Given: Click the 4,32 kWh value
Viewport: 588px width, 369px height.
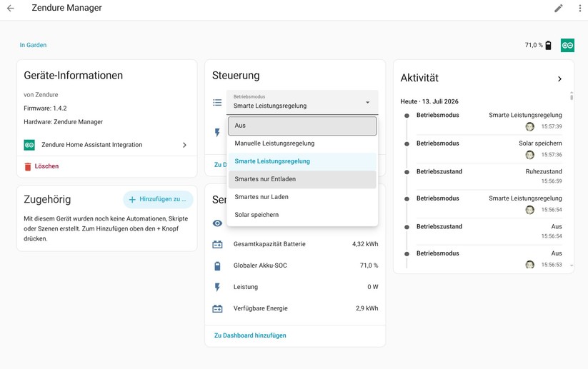Looking at the screenshot, I should tap(365, 244).
